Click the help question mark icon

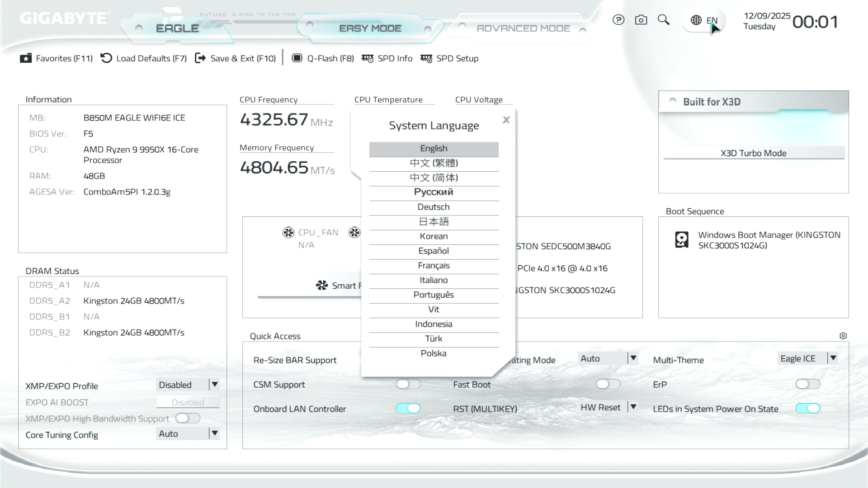(x=618, y=20)
